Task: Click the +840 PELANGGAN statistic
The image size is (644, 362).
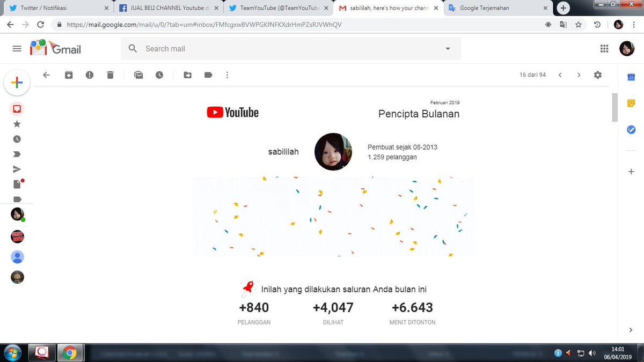Action: coord(254,314)
